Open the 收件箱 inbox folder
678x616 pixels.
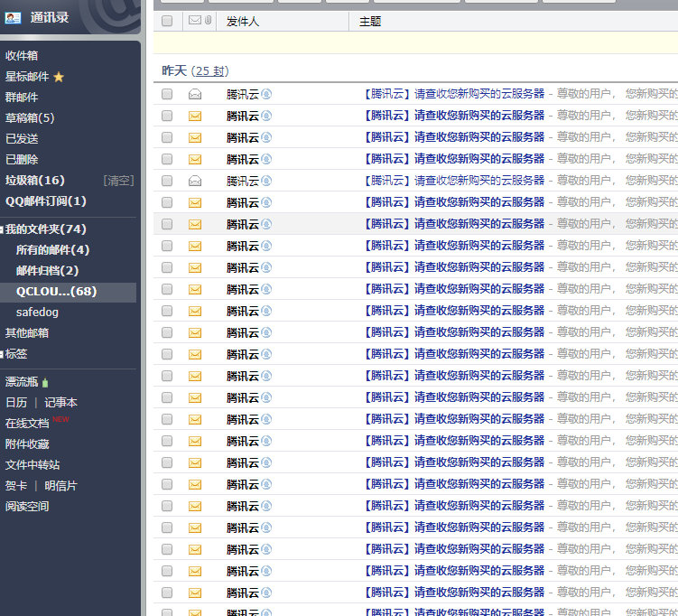(22, 56)
